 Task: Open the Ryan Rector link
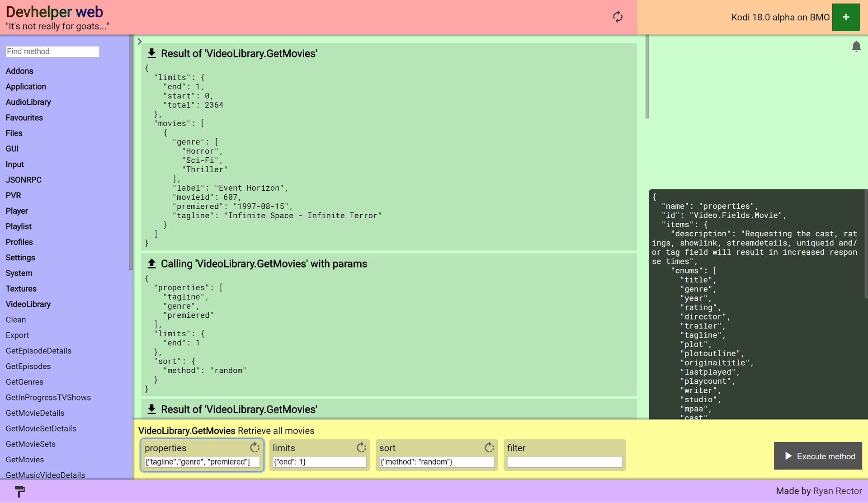(837, 491)
